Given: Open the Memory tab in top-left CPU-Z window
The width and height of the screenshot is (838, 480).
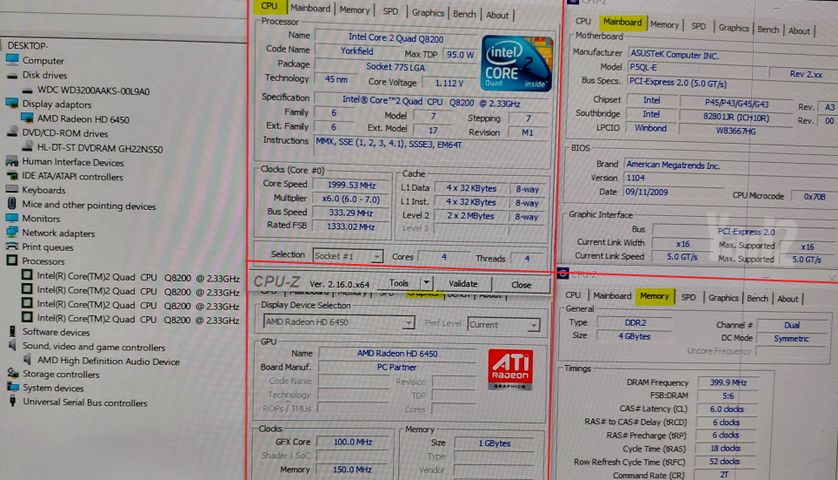Looking at the screenshot, I should tap(354, 10).
